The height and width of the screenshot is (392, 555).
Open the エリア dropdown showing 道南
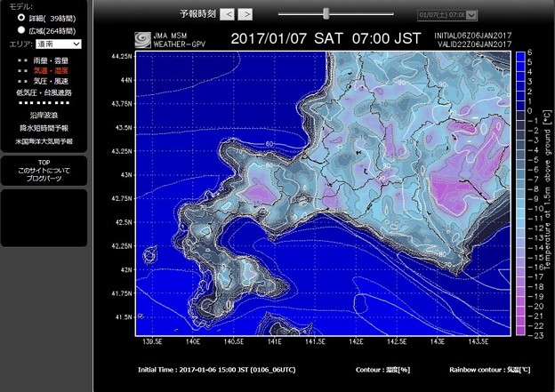coord(60,44)
